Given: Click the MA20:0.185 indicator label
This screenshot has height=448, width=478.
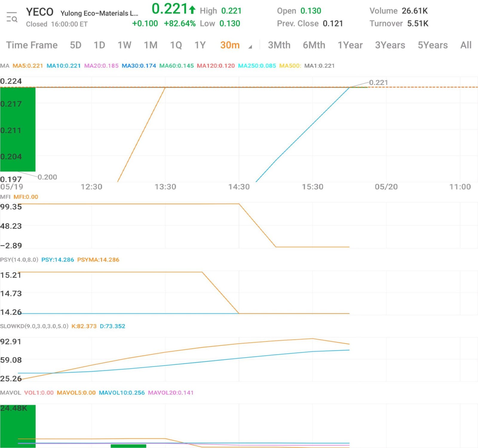Looking at the screenshot, I should tap(101, 66).
